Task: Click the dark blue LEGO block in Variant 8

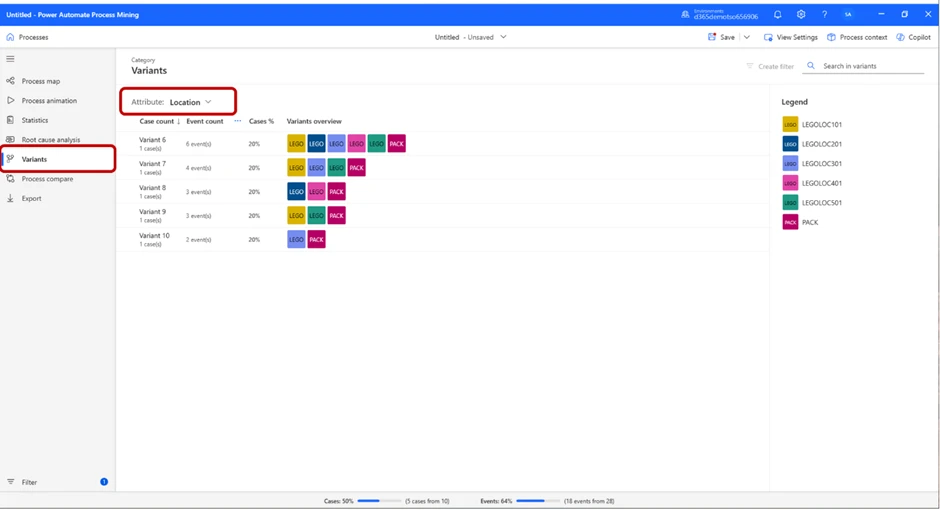Action: tap(296, 192)
